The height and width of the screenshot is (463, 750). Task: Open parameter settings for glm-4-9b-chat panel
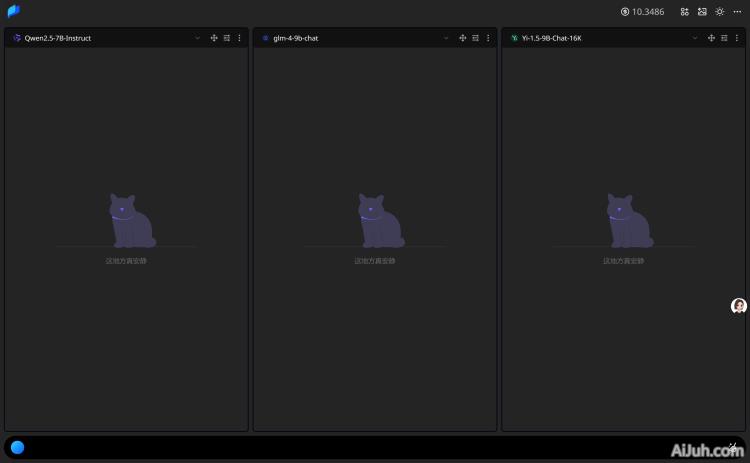[x=475, y=38]
